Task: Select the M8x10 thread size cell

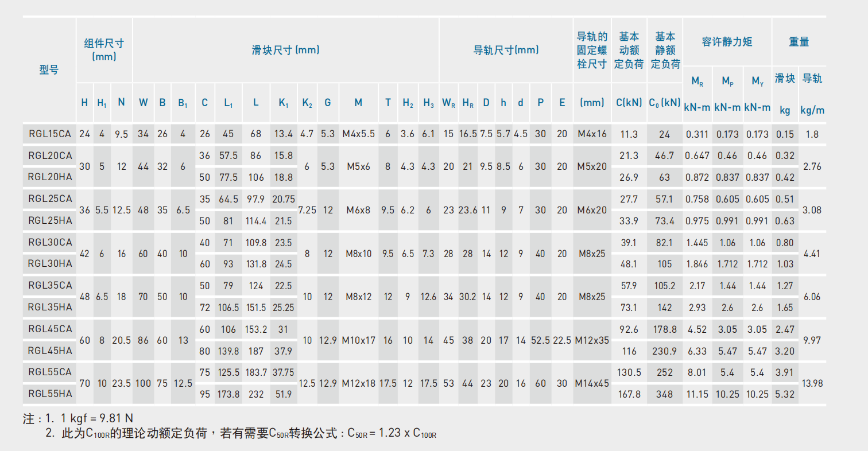Action: tap(358, 253)
